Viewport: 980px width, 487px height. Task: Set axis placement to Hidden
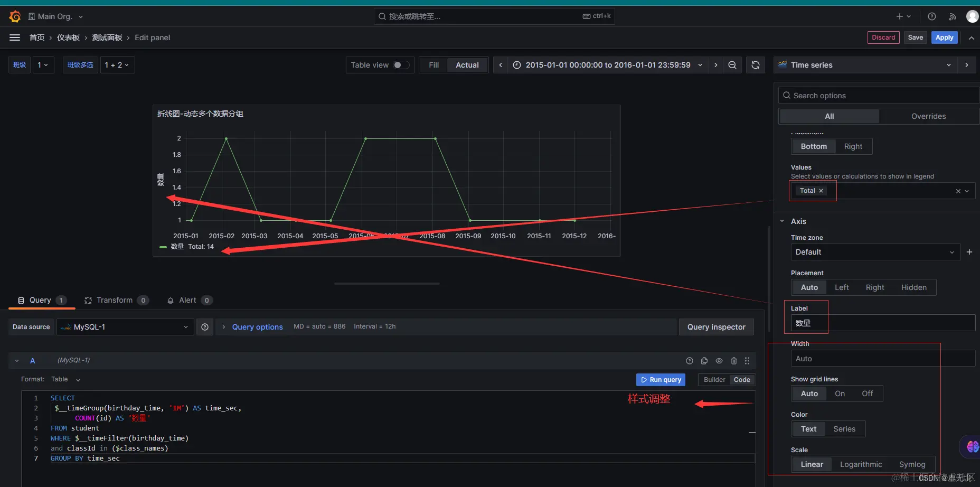914,287
